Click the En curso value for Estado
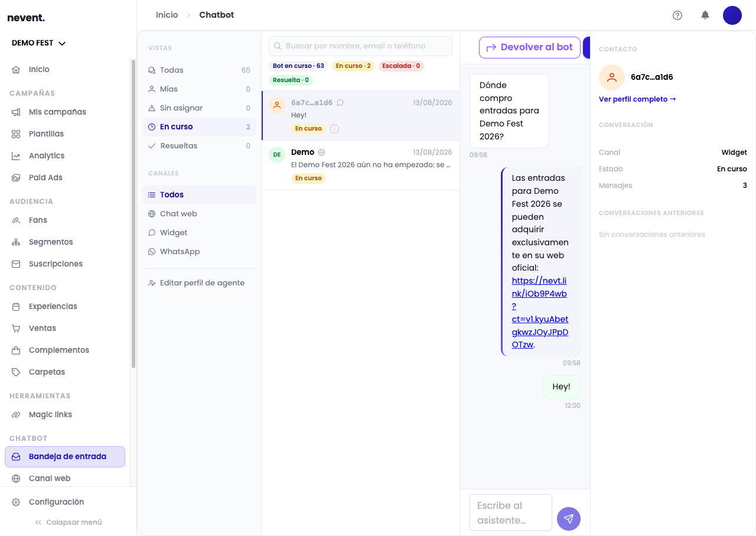Viewport: 756px width, 536px height. (x=732, y=169)
